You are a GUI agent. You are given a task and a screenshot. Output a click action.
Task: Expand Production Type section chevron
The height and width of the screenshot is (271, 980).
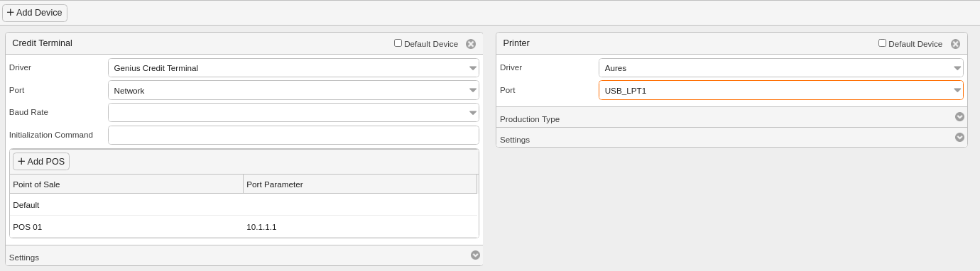click(959, 116)
